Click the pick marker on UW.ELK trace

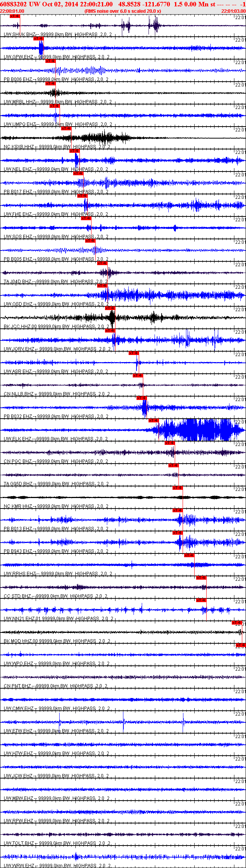pos(154,421)
